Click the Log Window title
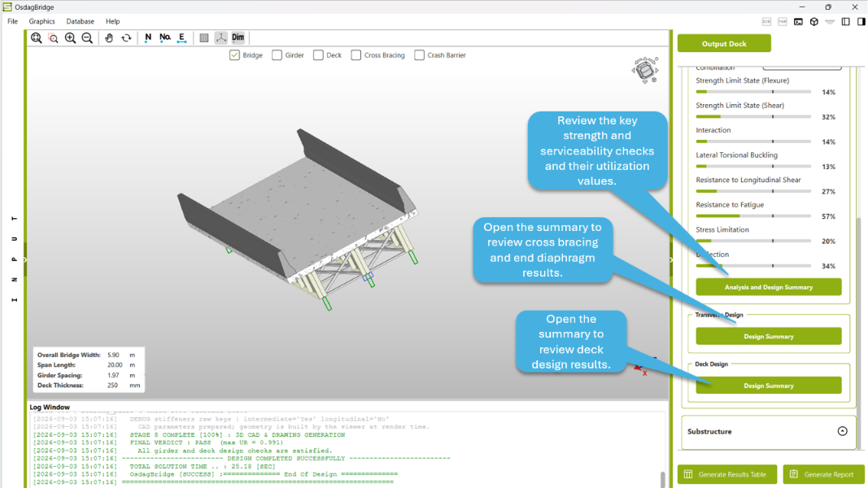 coord(50,407)
